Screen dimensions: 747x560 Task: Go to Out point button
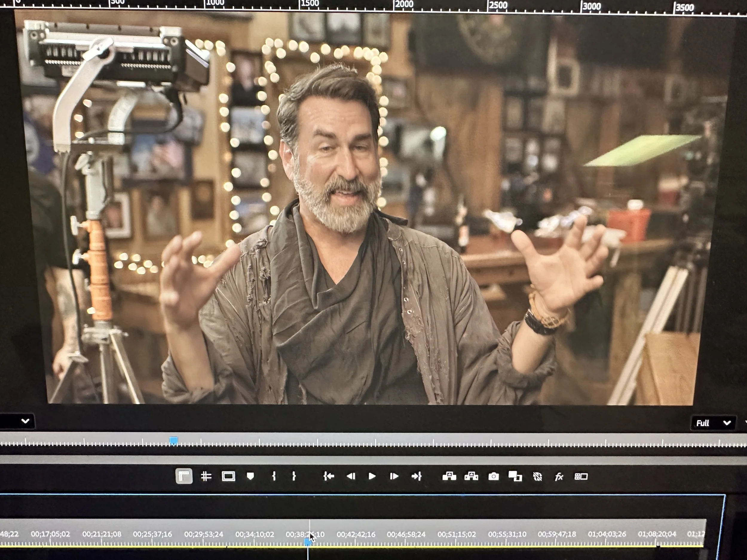[x=417, y=476]
